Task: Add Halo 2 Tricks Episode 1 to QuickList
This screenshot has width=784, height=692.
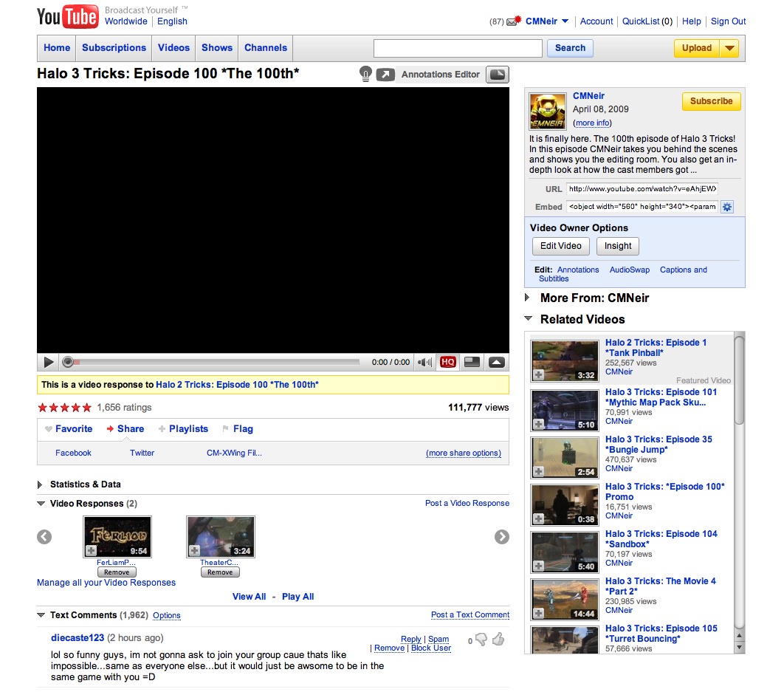Action: pos(538,374)
